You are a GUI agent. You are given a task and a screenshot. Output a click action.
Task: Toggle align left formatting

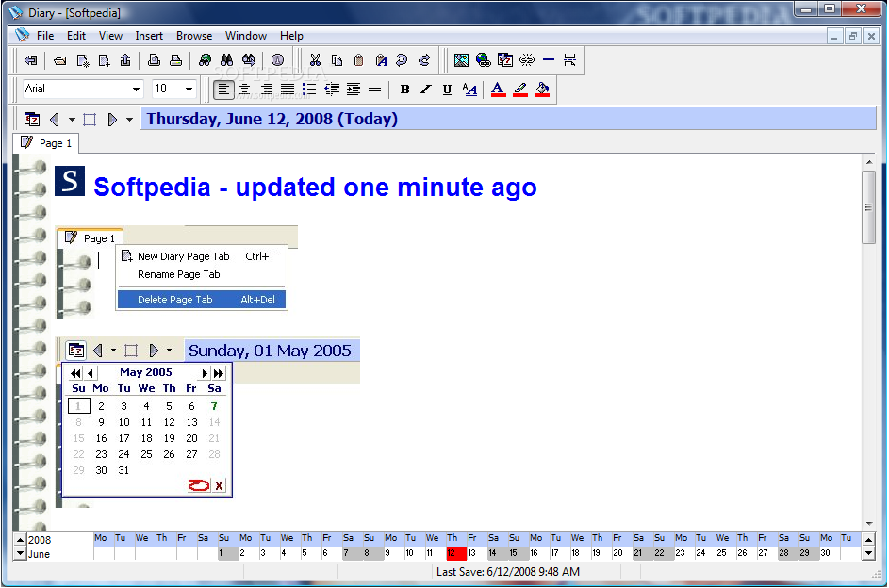pos(224,90)
